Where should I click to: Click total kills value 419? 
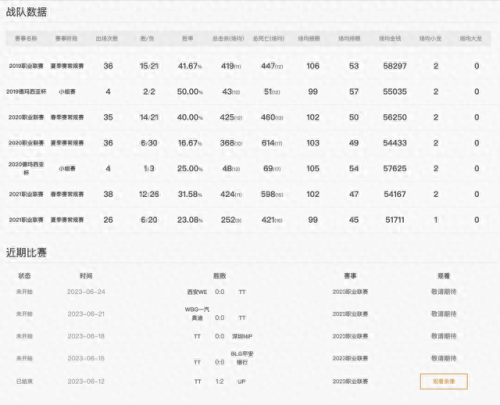click(x=228, y=66)
